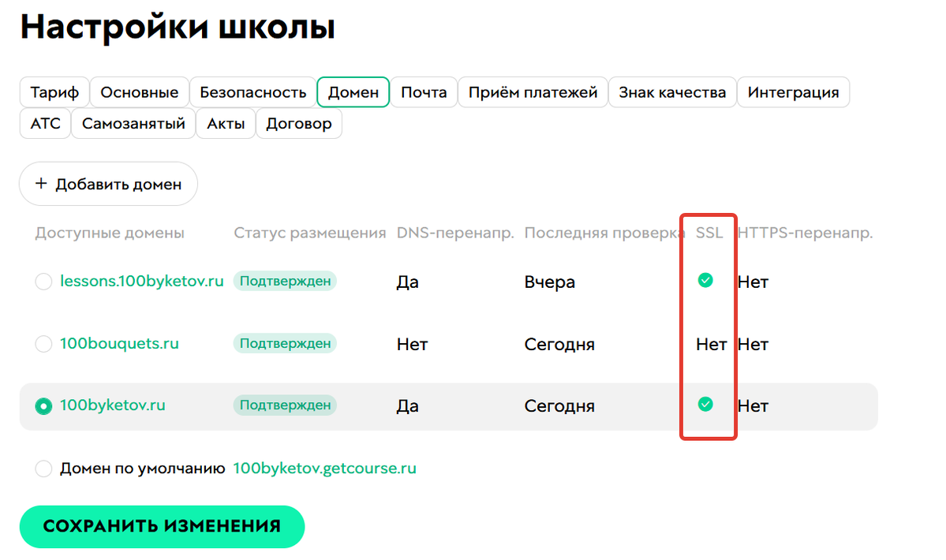Image resolution: width=946 pixels, height=560 pixels.
Task: Click SSL checkmark icon for 100byketov.ru row
Action: 705,404
